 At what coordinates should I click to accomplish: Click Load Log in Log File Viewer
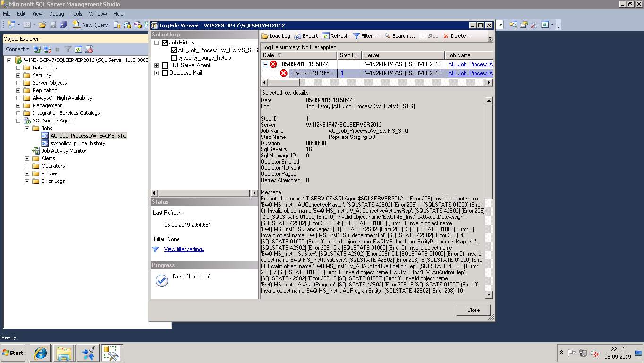pos(276,36)
